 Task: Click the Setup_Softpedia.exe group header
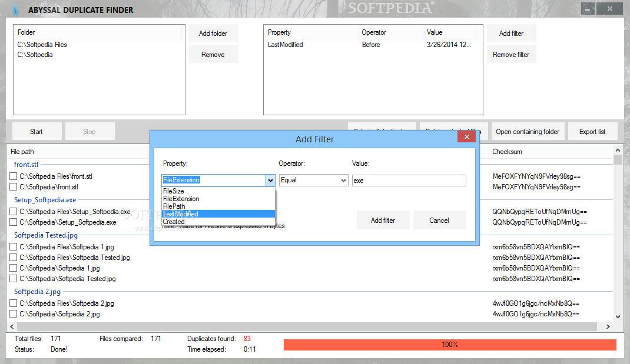coord(45,200)
